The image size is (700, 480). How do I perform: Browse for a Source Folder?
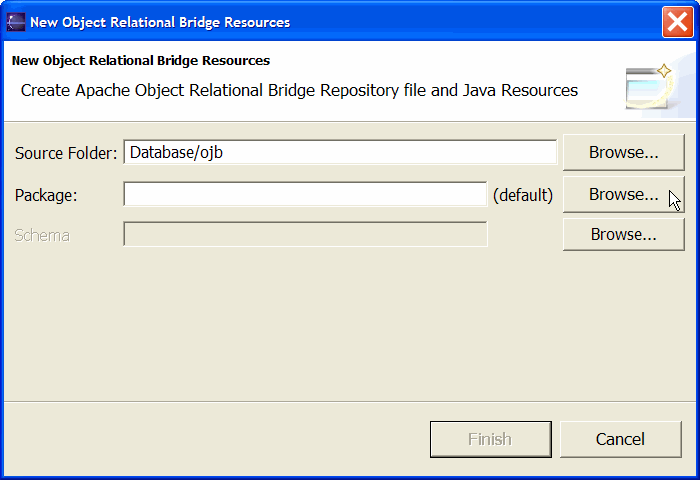[624, 152]
